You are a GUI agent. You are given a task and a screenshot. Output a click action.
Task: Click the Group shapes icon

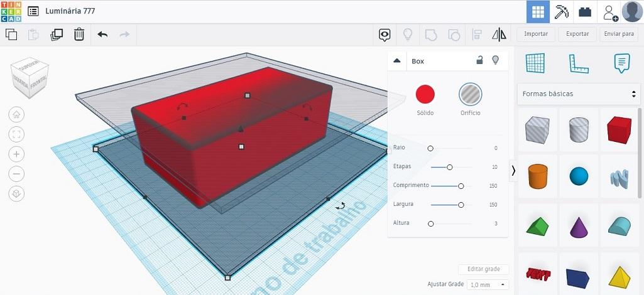tap(430, 35)
